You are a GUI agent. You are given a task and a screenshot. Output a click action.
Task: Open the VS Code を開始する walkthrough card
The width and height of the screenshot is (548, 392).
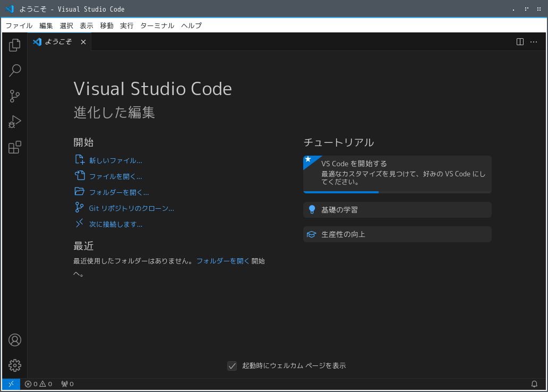(397, 174)
